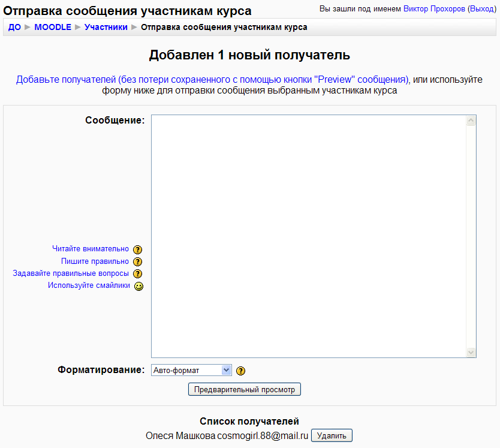This screenshot has height=448, width=500.
Task: Open the Пишите правильно link
Action: 95,261
